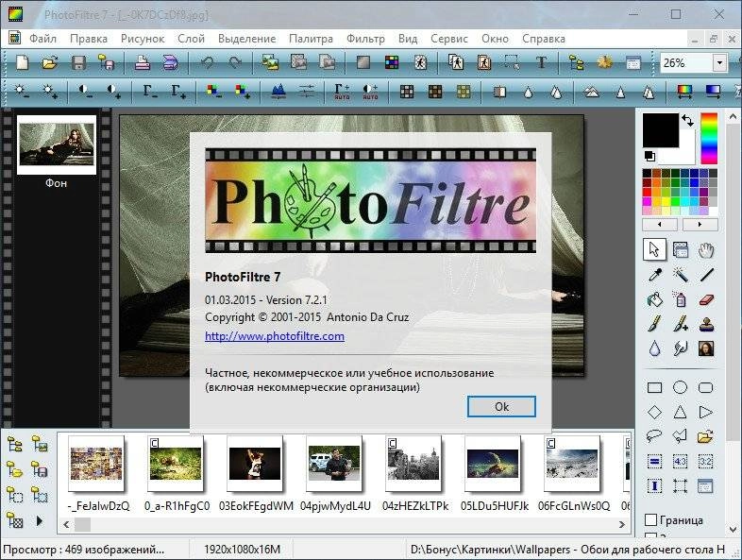Screen dimensions: 742x560
Task: Select the Spray can tool
Action: click(x=680, y=299)
